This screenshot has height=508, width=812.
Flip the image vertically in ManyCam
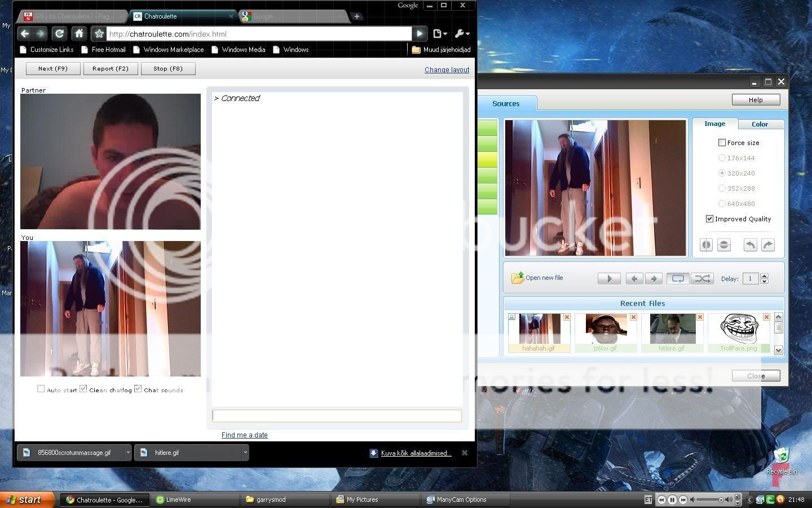click(724, 245)
